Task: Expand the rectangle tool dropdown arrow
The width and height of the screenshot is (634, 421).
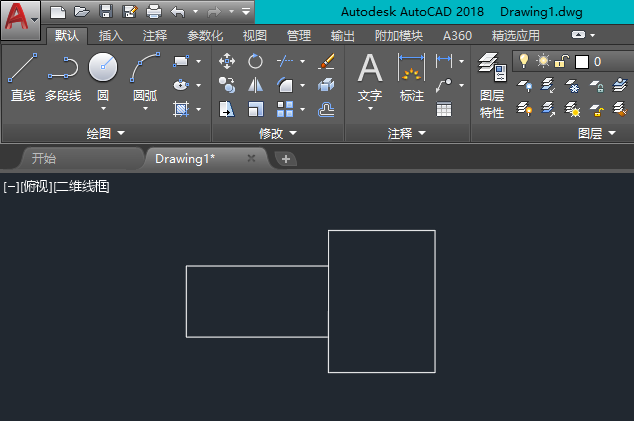Action: 199,61
